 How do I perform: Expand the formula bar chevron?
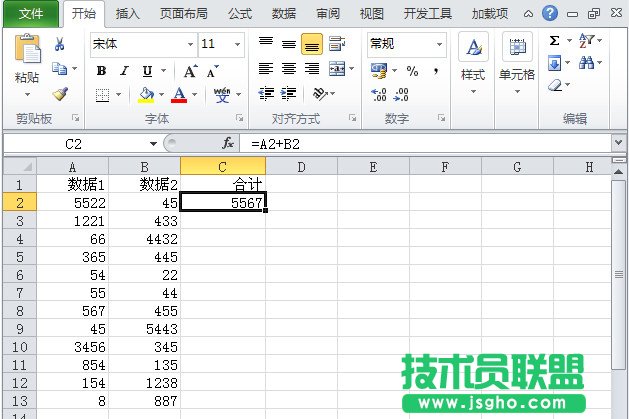tap(619, 142)
